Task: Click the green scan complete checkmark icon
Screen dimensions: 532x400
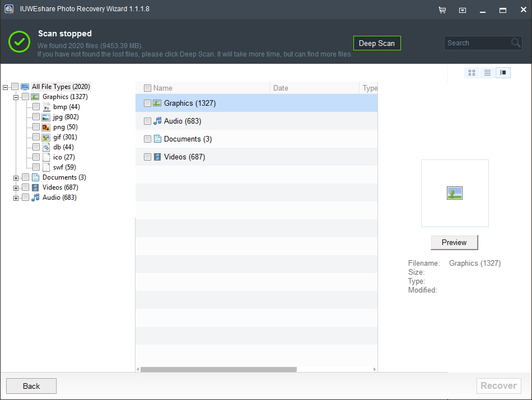Action: click(20, 42)
